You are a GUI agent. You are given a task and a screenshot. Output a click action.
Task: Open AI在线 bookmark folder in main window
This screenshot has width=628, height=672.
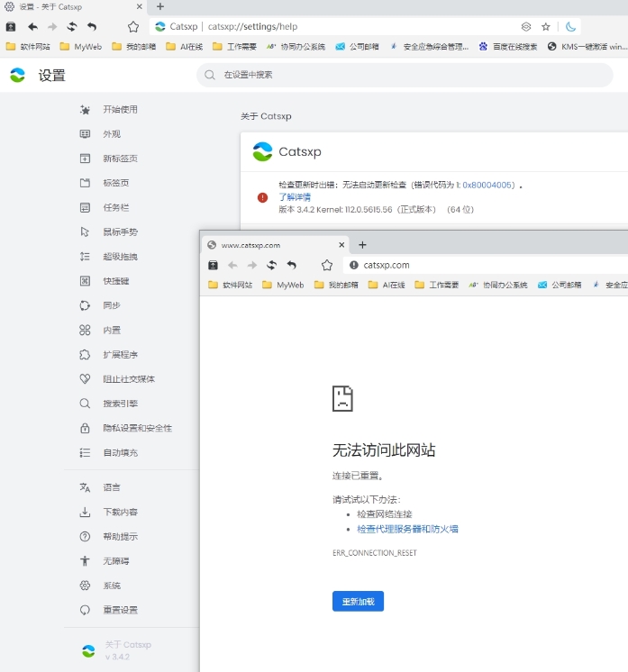coord(185,47)
